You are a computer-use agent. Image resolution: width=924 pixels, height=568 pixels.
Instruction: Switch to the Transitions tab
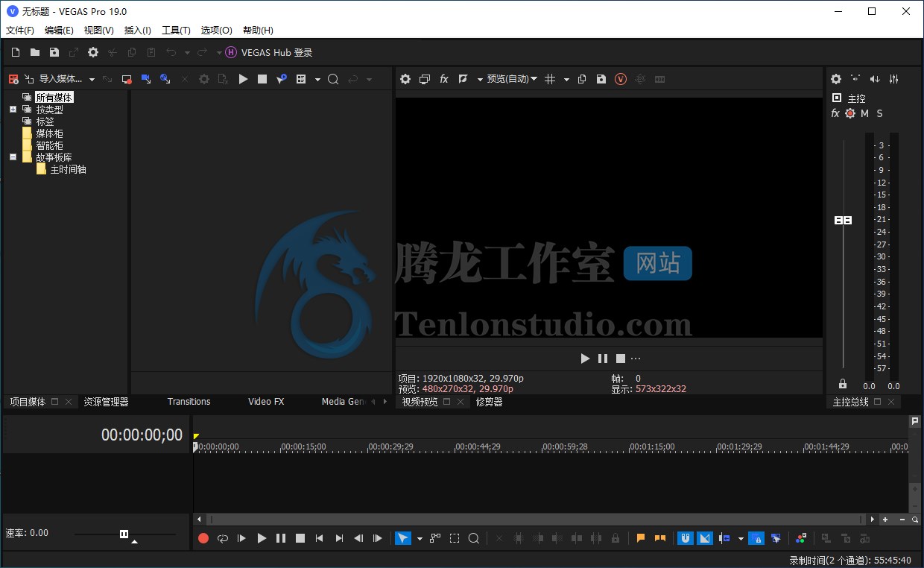click(189, 402)
